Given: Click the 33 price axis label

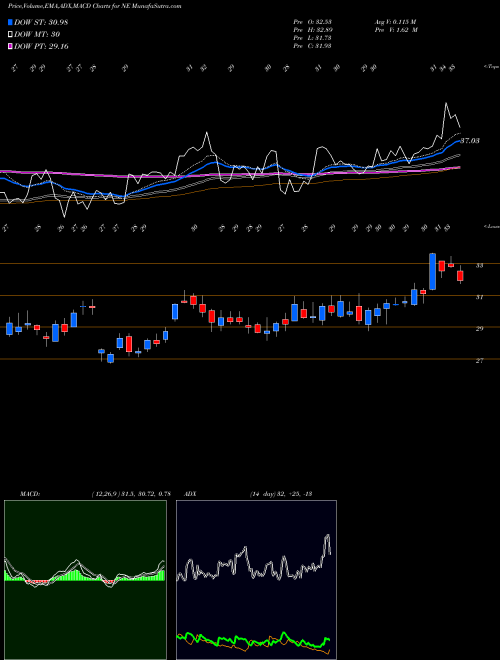Looking at the screenshot, I should coord(479,265).
